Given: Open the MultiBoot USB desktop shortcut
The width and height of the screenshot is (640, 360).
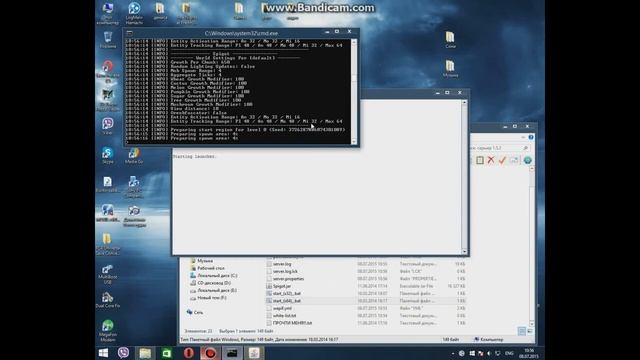Looking at the screenshot, I should click(x=108, y=273).
